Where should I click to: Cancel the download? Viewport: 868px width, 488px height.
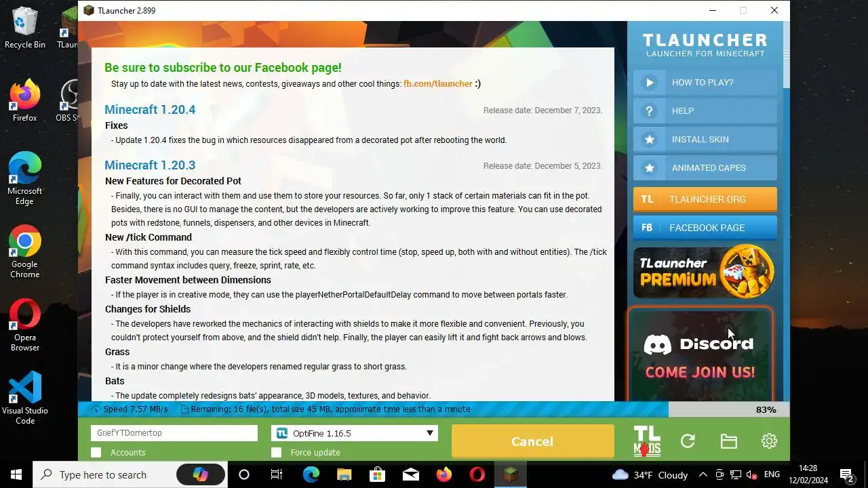[532, 441]
